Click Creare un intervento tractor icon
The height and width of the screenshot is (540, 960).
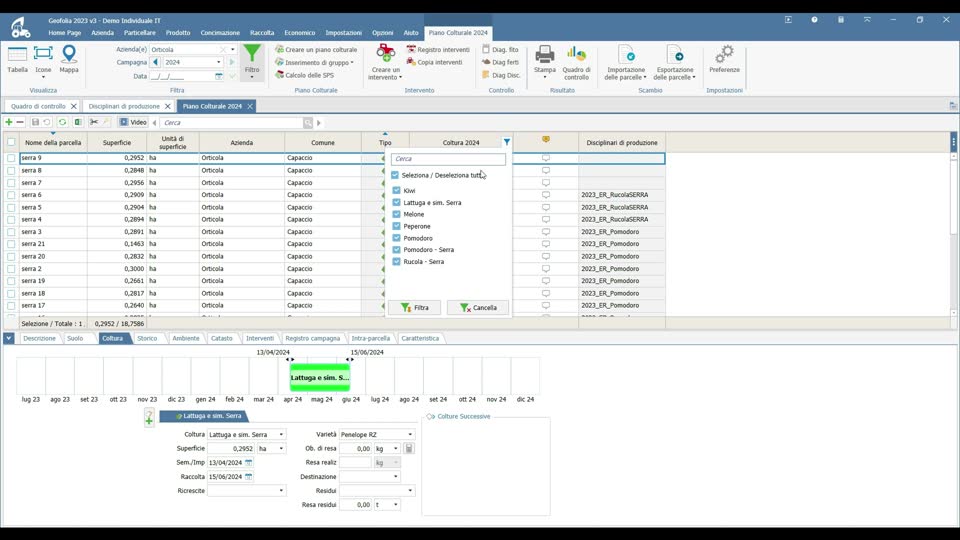point(386,54)
